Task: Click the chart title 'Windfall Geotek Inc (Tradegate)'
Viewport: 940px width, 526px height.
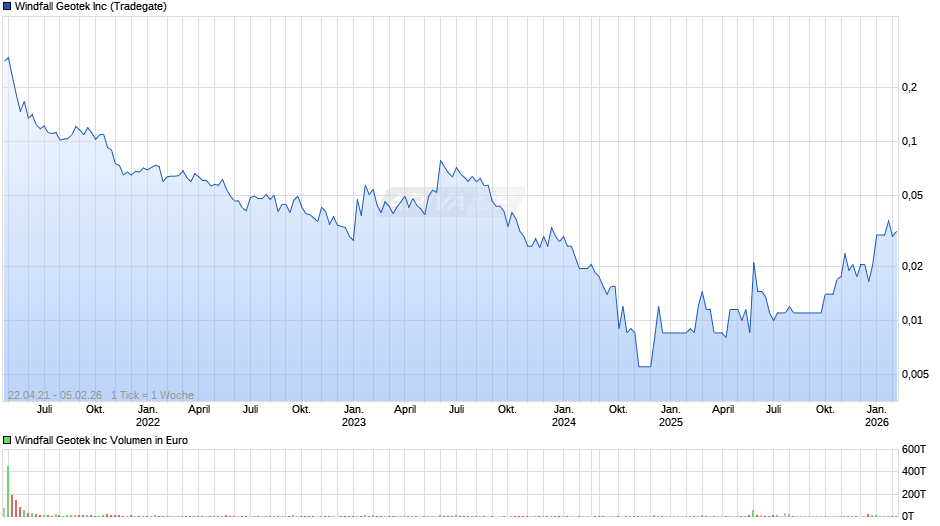Action: click(x=91, y=7)
